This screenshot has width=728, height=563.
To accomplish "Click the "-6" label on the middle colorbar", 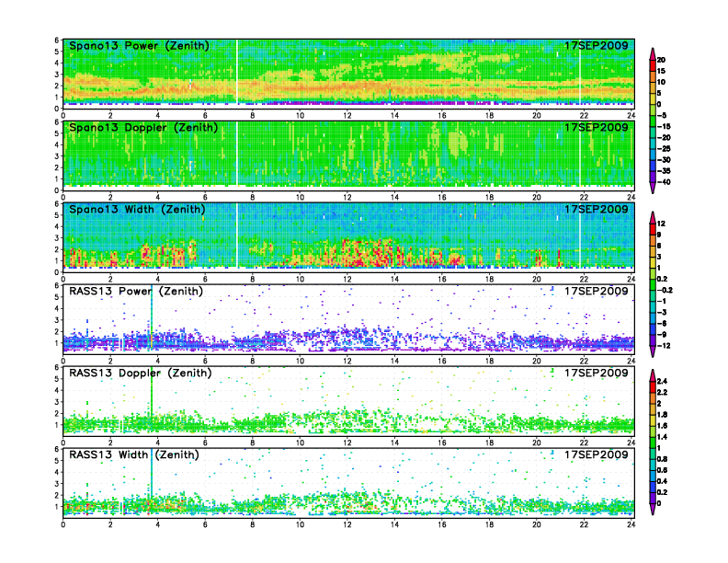I will coord(662,323).
